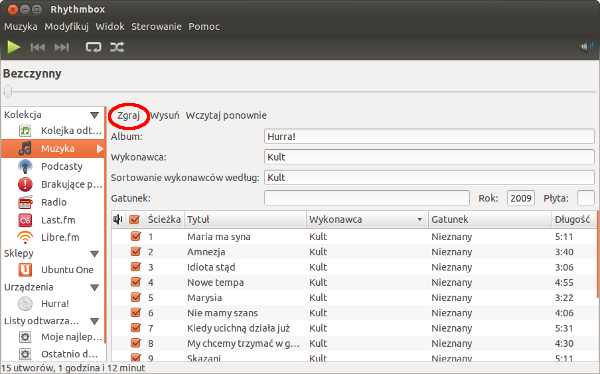Click the vertical scrollbar of track list
The width and height of the screenshot is (600, 374).
(598, 255)
